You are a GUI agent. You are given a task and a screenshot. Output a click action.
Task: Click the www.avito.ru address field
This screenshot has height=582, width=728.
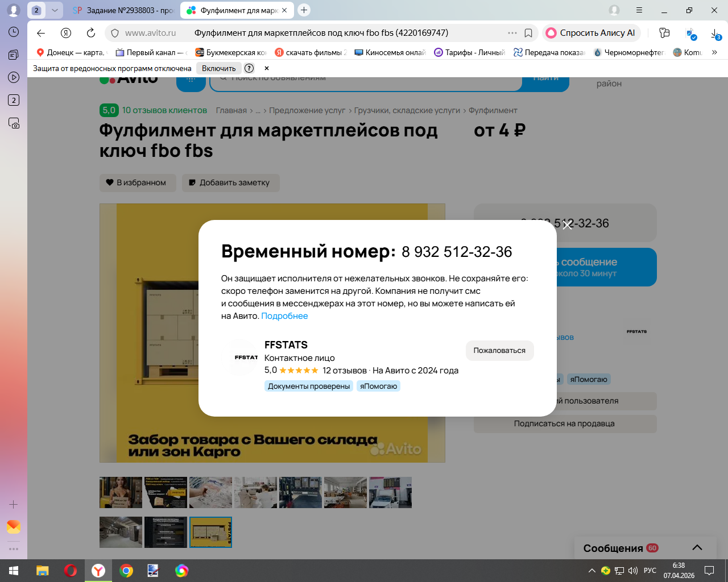[151, 33]
